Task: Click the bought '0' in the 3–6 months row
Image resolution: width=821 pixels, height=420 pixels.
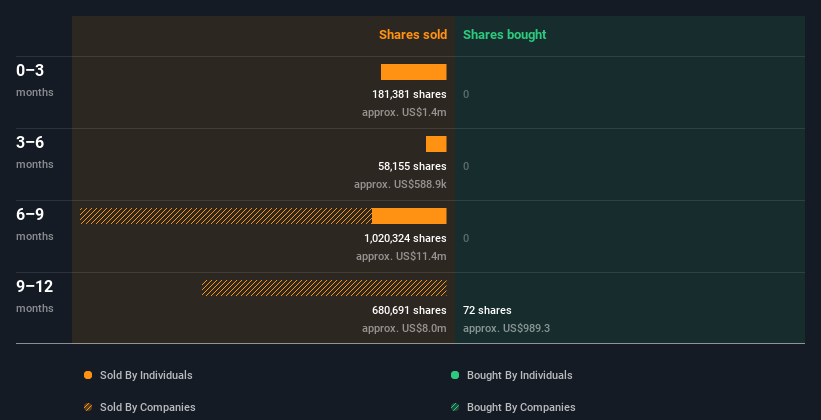Action: pyautogui.click(x=466, y=166)
